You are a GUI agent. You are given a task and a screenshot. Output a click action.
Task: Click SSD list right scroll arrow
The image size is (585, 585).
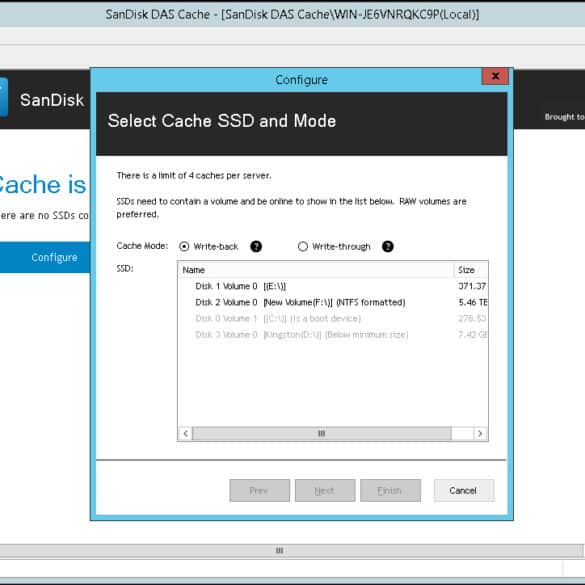click(480, 434)
